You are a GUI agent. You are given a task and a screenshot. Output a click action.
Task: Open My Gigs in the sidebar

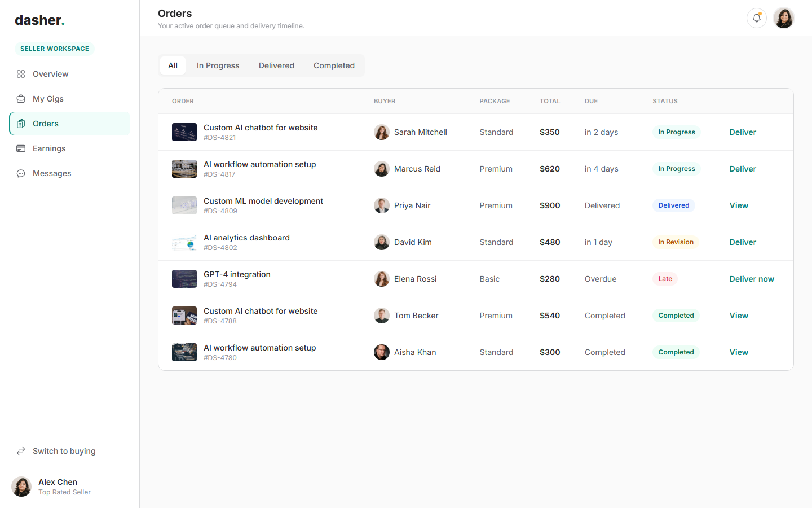tap(70, 99)
